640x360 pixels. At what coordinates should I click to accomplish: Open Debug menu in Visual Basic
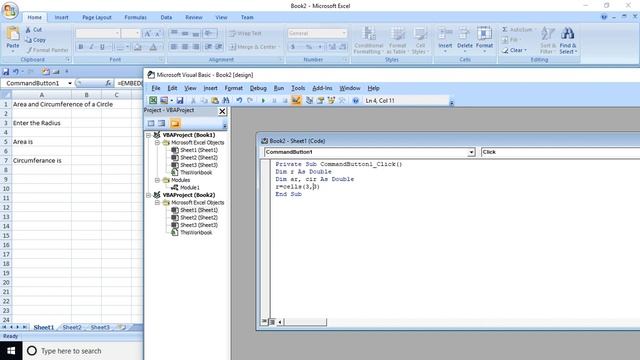pos(258,88)
